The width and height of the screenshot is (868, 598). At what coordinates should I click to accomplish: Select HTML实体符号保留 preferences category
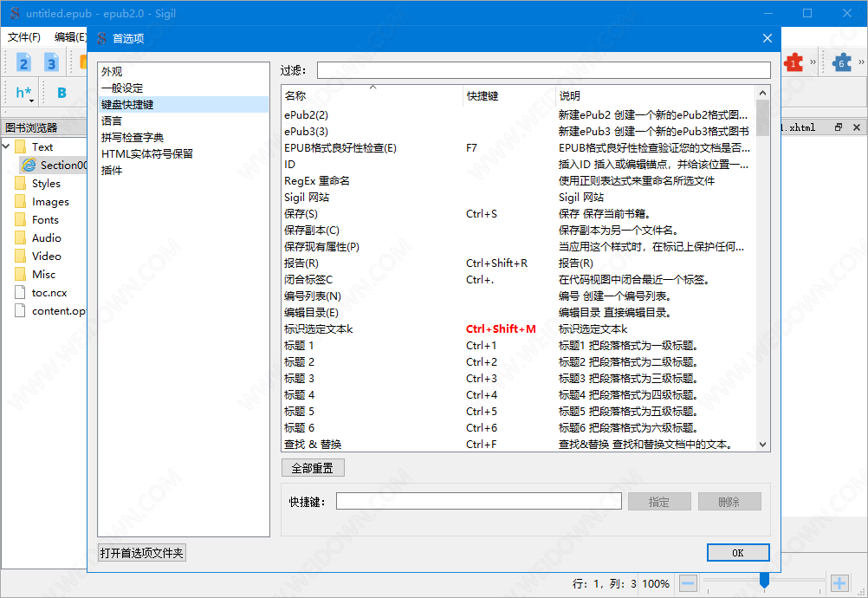coord(184,154)
